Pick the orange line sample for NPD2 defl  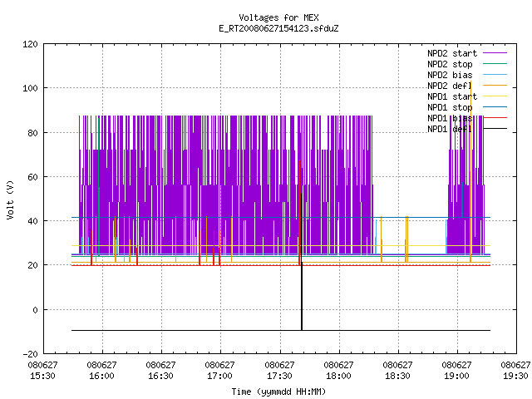point(495,85)
